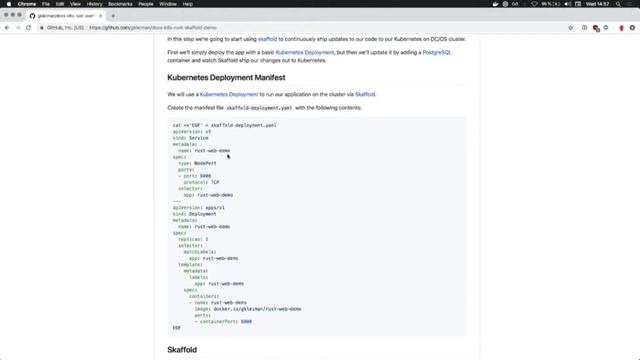
Task: Click the 'kind: Service' code line
Action: (x=190, y=138)
